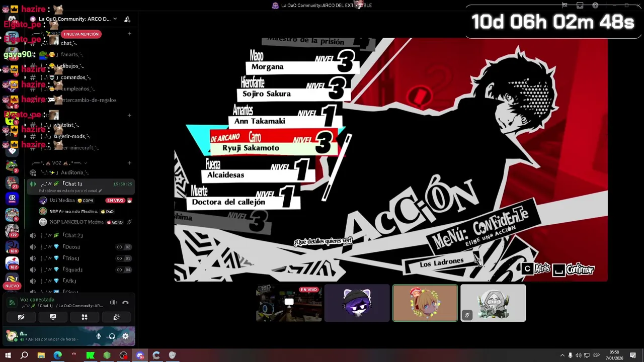Expand the La OuO Community server dropdown
The height and width of the screenshot is (362, 644).
point(115,19)
